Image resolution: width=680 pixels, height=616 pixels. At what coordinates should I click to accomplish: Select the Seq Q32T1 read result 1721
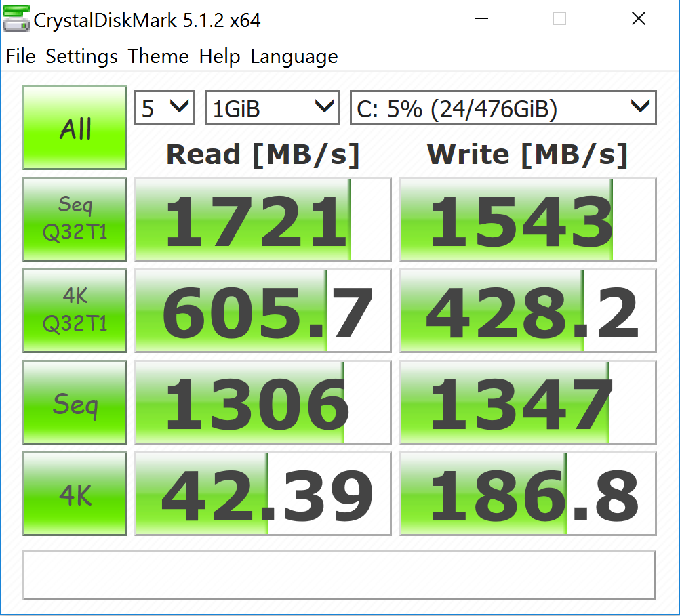tap(263, 219)
